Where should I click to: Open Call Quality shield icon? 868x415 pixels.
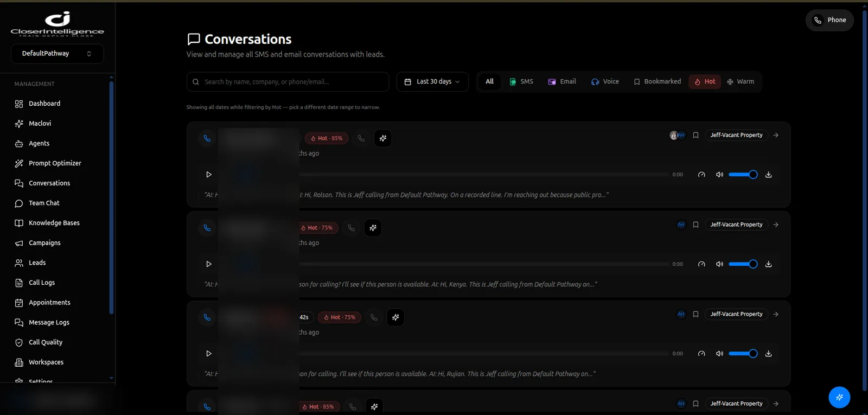tap(19, 342)
